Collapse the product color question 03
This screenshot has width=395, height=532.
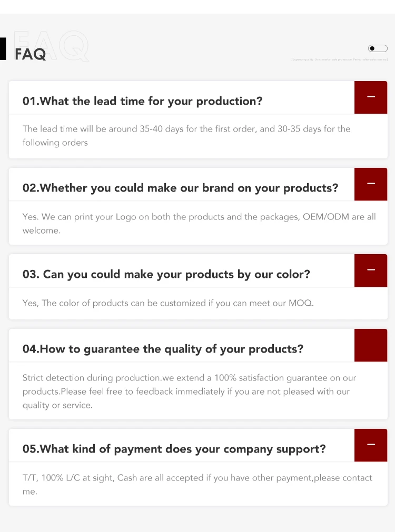(x=371, y=270)
